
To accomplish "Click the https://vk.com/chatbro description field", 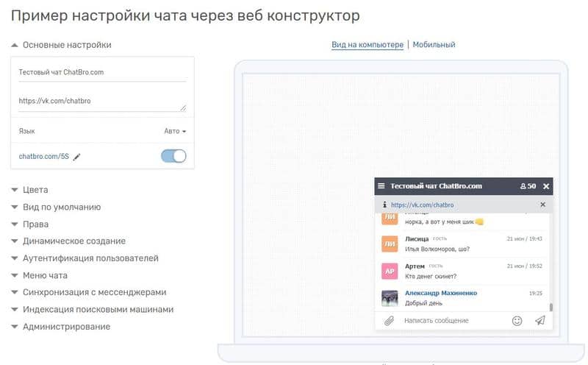I will click(102, 102).
